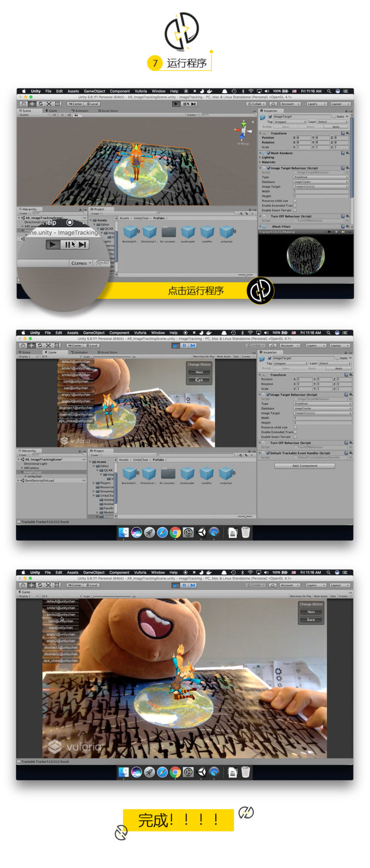This screenshot has width=370, height=868.
Task: Open Layers dropdown in top Unity window
Action: tap(316, 104)
